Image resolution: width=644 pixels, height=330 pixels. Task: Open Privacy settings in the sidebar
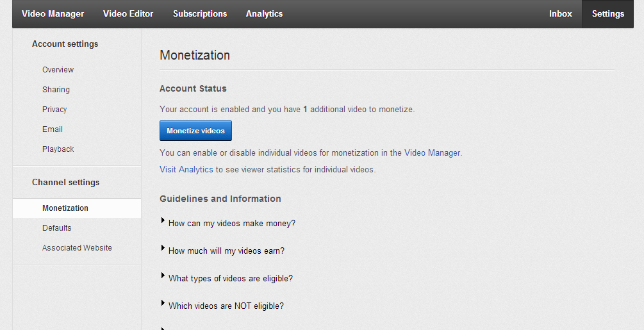point(54,110)
